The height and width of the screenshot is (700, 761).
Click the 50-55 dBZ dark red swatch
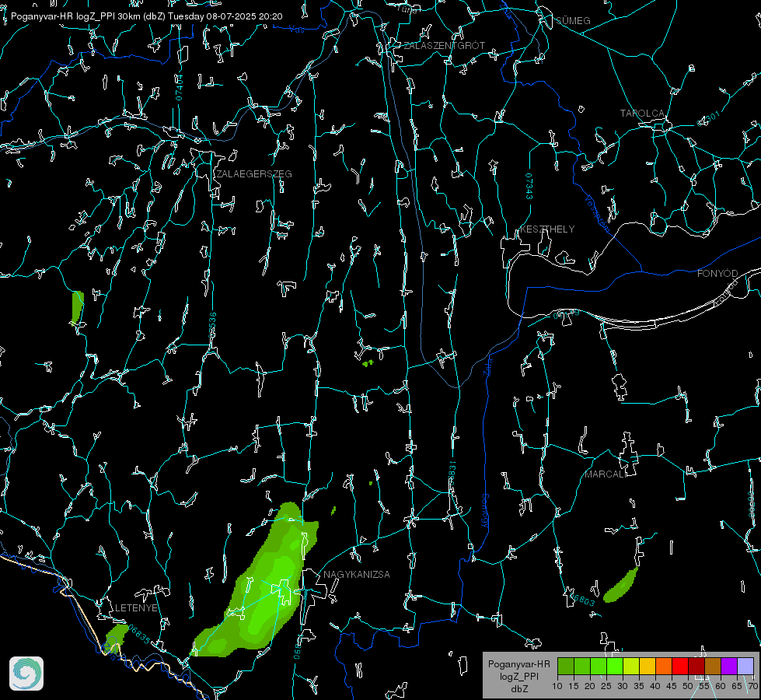point(696,666)
